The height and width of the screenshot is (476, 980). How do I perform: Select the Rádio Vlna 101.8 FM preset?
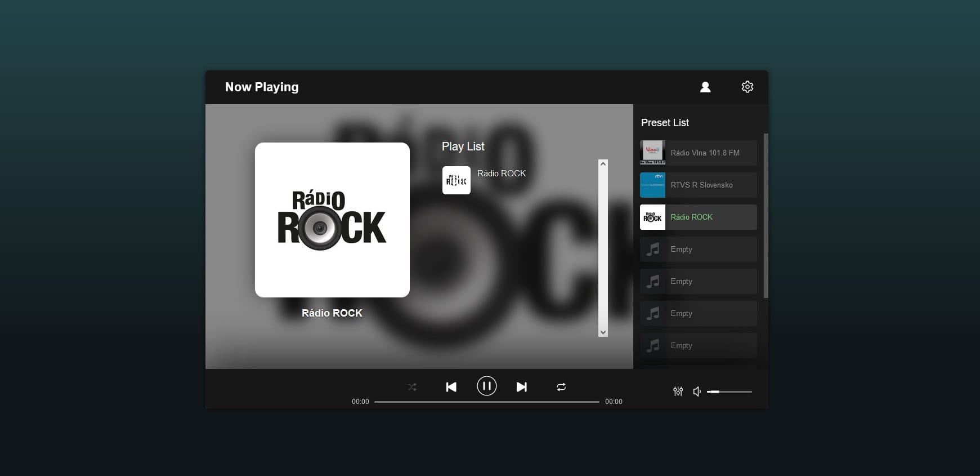click(698, 153)
